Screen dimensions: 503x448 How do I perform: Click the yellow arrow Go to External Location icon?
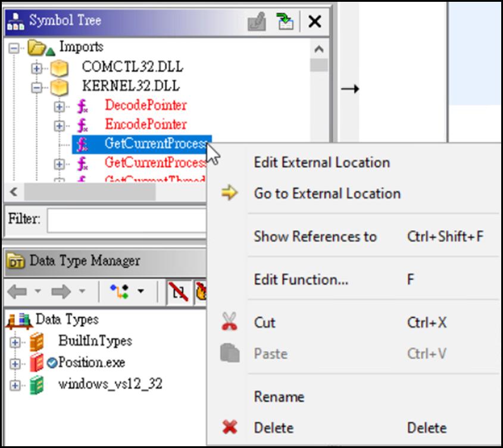[x=229, y=193]
